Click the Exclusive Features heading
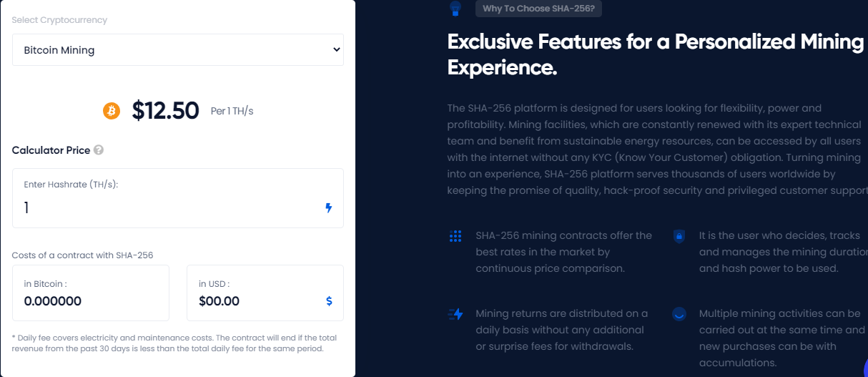This screenshot has height=377, width=868. 656,54
